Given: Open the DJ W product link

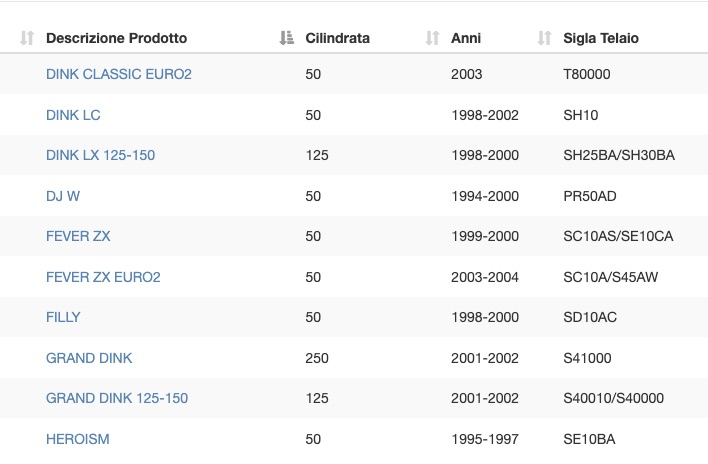Looking at the screenshot, I should [x=63, y=196].
